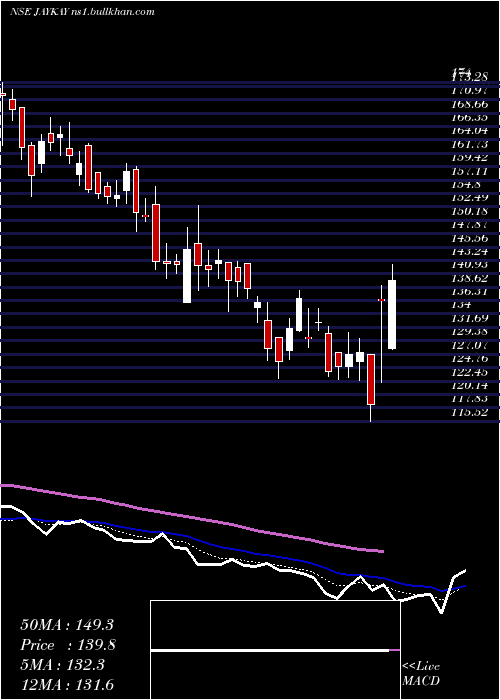Select the 129.38 axis value
This screenshot has height=700, width=500.
470,332
